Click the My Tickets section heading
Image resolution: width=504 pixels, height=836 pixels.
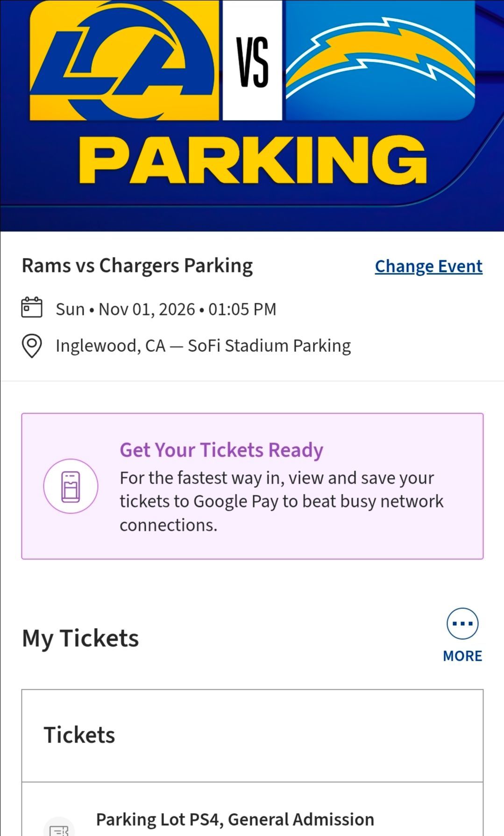tap(80, 638)
